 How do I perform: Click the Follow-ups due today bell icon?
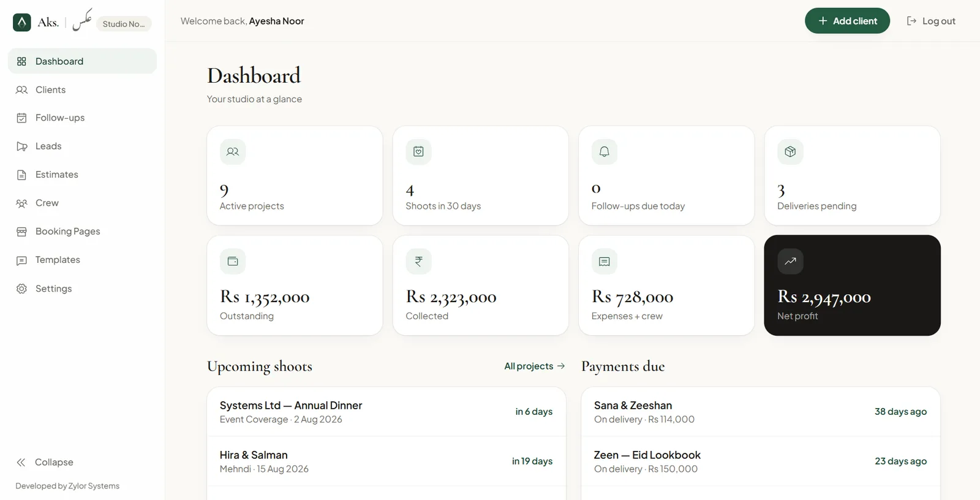(x=605, y=152)
